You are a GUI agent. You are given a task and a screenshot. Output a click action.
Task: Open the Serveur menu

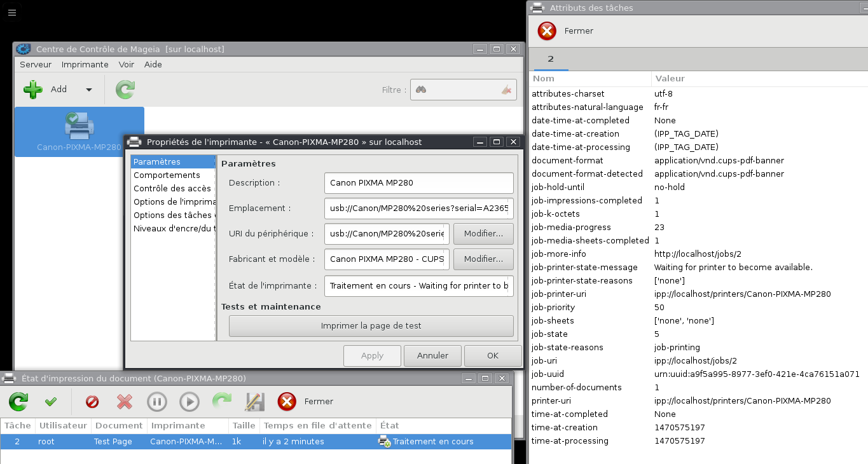tap(36, 64)
